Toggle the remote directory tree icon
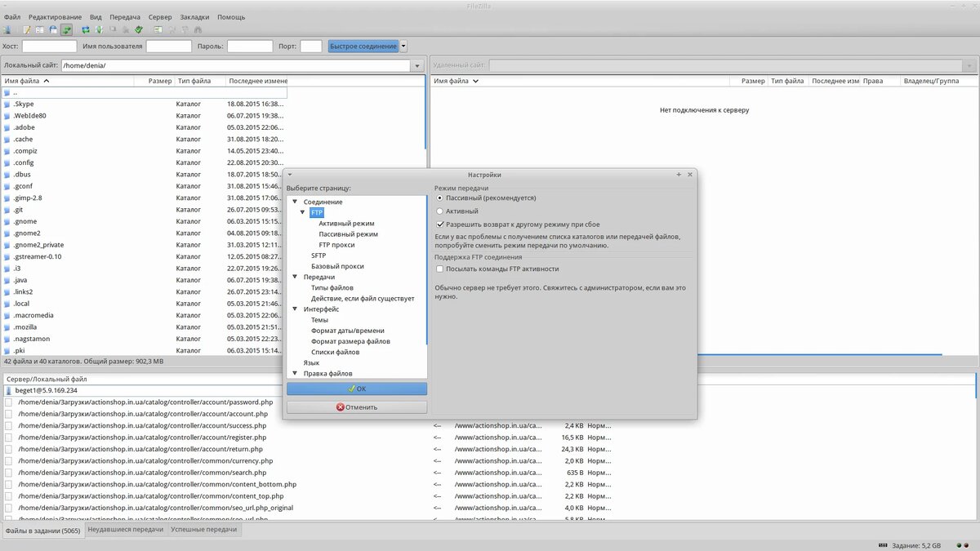Image resolution: width=980 pixels, height=551 pixels. tap(53, 30)
